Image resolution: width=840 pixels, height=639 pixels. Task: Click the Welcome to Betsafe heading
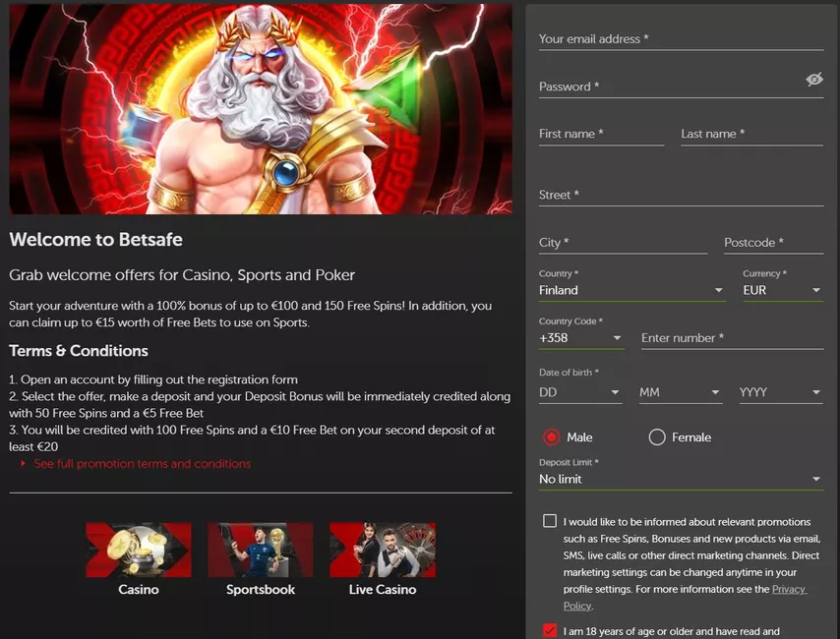click(95, 240)
